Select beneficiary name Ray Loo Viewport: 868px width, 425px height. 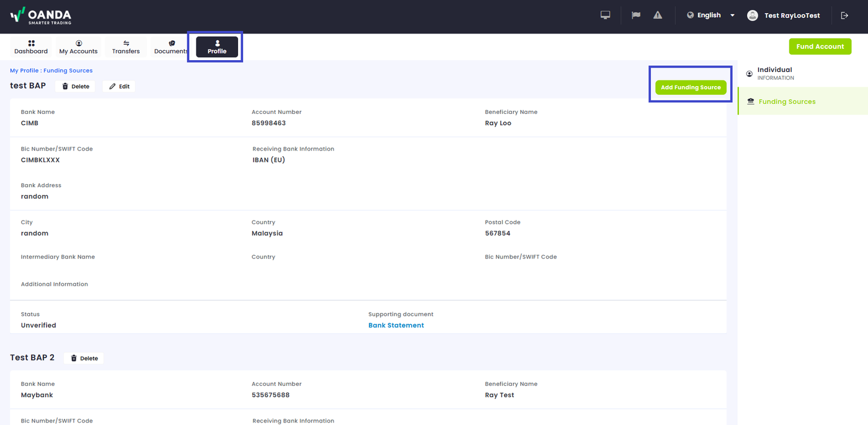point(498,123)
